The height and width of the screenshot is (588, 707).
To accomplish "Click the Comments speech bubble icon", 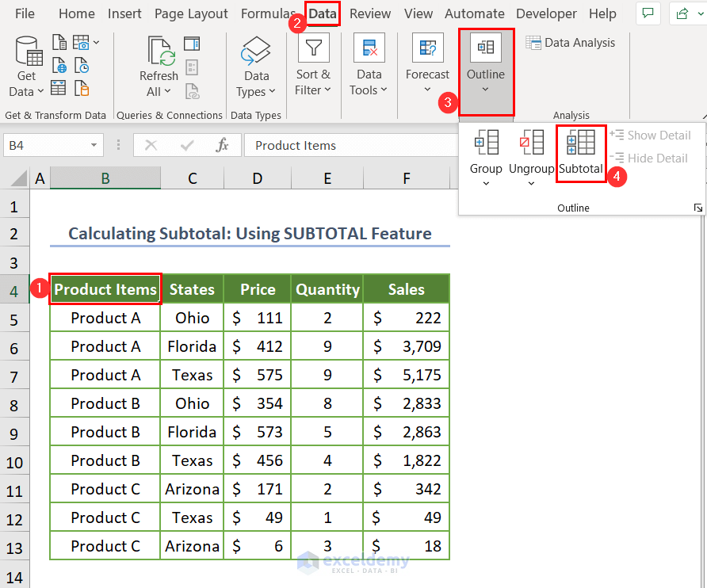I will tap(648, 13).
